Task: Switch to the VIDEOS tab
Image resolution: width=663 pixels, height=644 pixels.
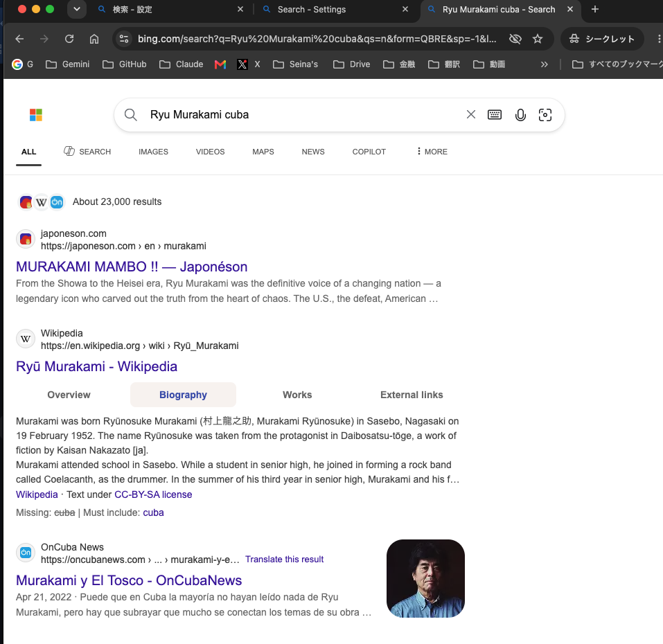Action: [x=210, y=152]
